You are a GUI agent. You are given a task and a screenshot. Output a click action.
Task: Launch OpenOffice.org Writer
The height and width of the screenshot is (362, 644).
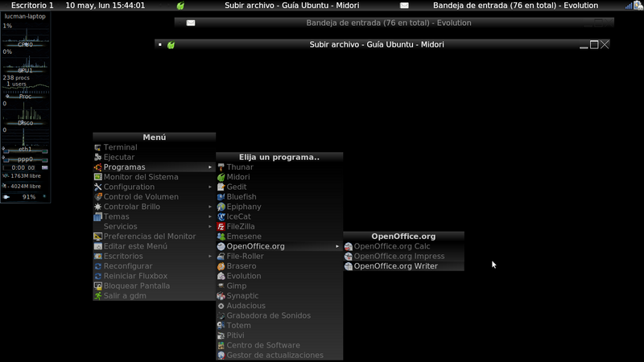395,266
